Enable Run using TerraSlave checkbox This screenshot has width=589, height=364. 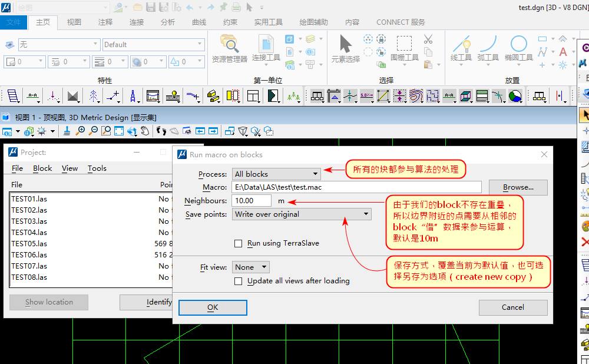pyautogui.click(x=238, y=243)
